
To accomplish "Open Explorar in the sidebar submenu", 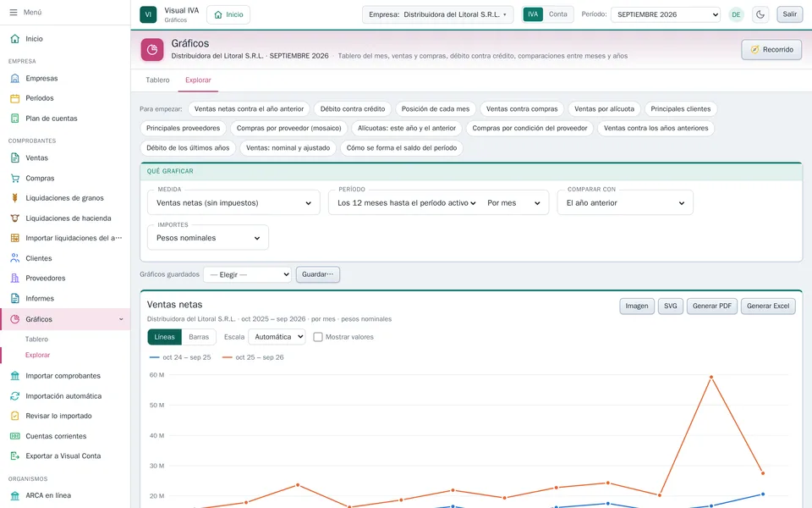I will [37, 355].
